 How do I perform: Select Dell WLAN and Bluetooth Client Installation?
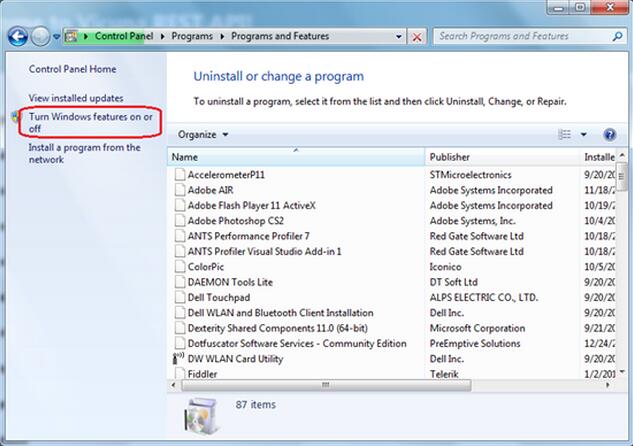click(280, 313)
